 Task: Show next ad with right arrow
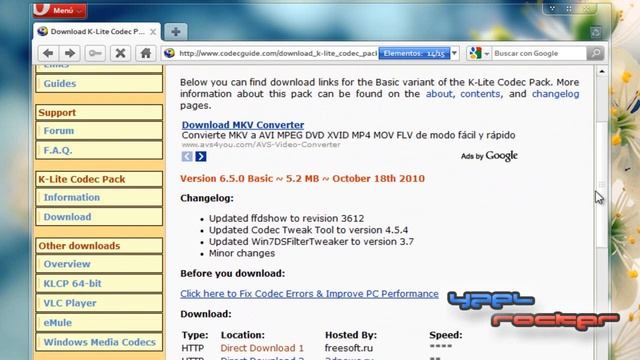[x=201, y=156]
